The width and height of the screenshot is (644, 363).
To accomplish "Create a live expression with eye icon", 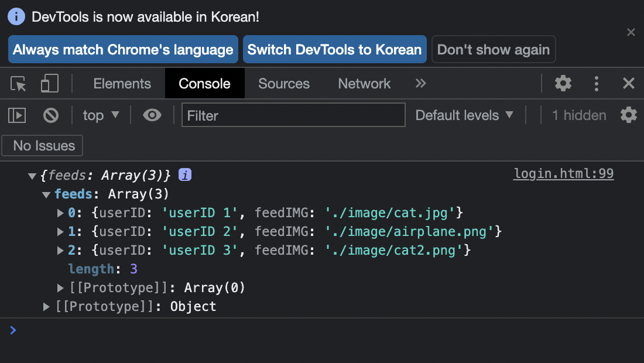I will 152,115.
